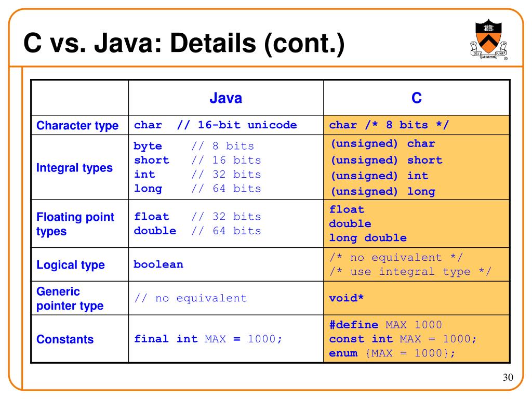Image resolution: width=532 pixels, height=399 pixels.
Task: Click 'float // 32 bits' in Java column
Action: click(197, 217)
